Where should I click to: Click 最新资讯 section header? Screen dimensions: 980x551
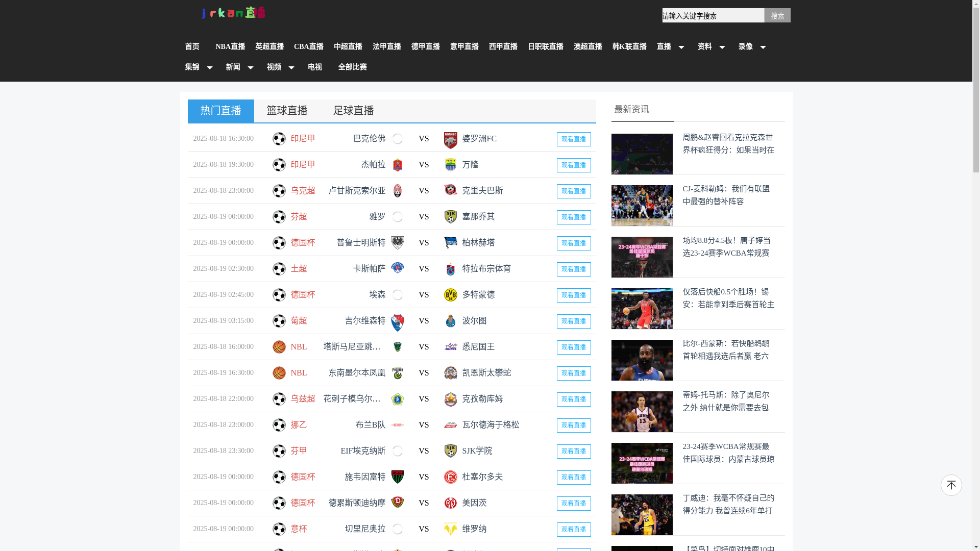(631, 110)
